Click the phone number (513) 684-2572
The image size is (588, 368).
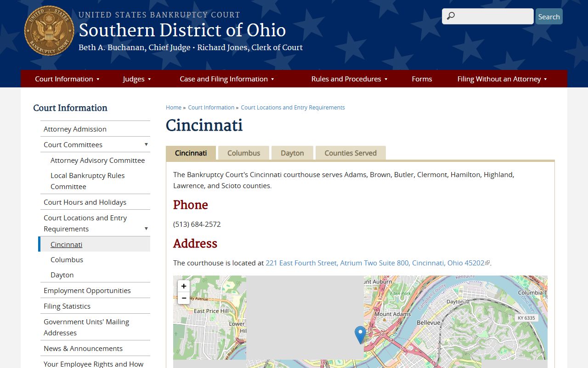click(197, 224)
